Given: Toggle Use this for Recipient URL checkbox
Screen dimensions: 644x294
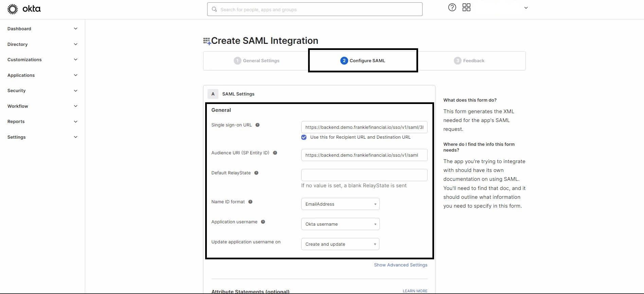Looking at the screenshot, I should tap(304, 137).
